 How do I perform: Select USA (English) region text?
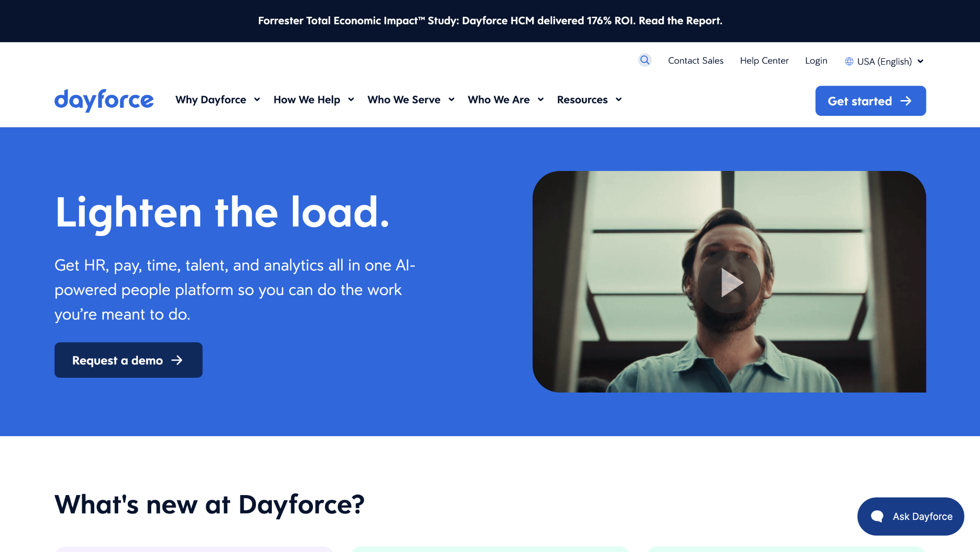coord(884,61)
